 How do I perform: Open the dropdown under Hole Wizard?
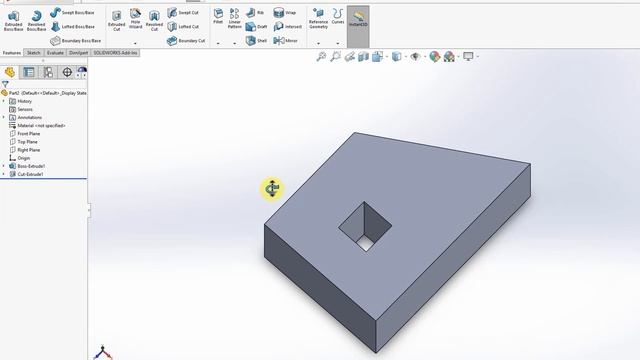pos(136,43)
